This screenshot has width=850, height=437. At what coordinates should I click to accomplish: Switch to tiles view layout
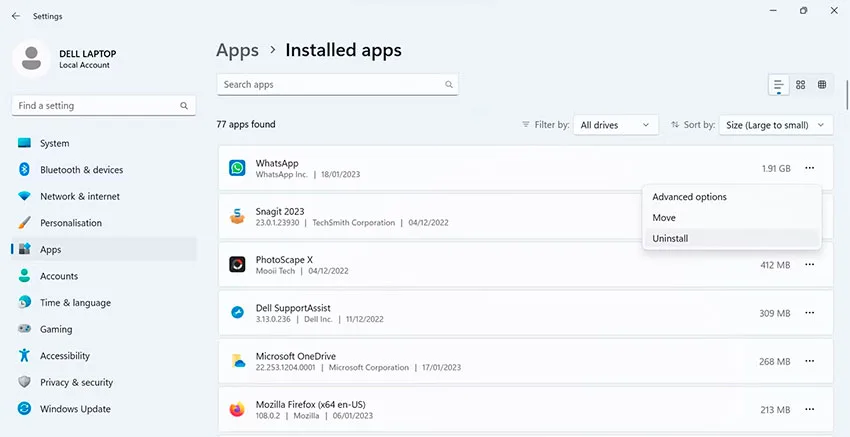(822, 85)
